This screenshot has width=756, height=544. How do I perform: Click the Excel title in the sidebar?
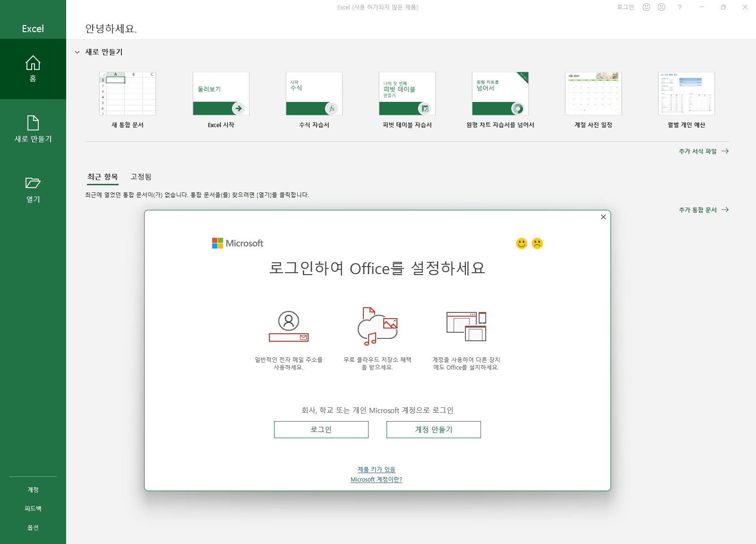pyautogui.click(x=33, y=29)
